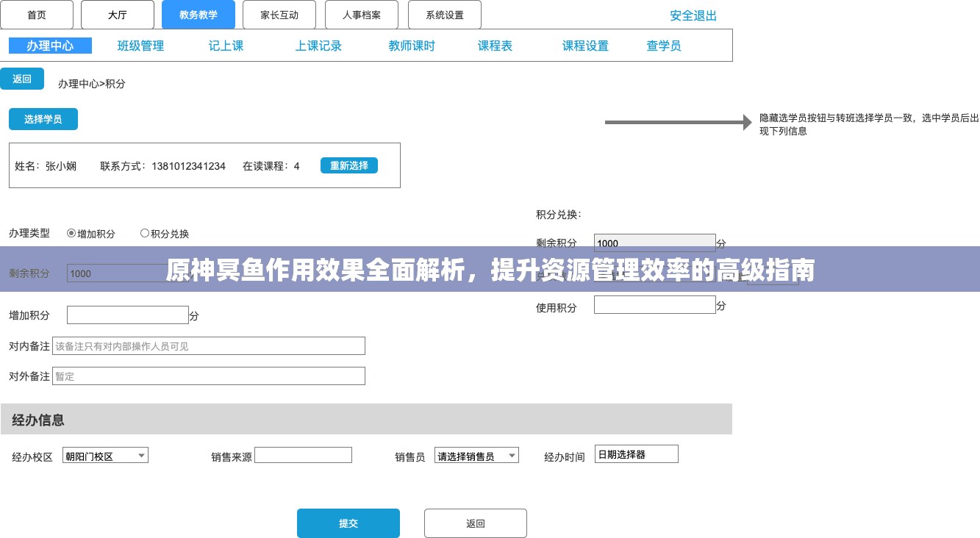The image size is (980, 538).
Task: Switch to the 上课记录 tab
Action: click(x=318, y=46)
